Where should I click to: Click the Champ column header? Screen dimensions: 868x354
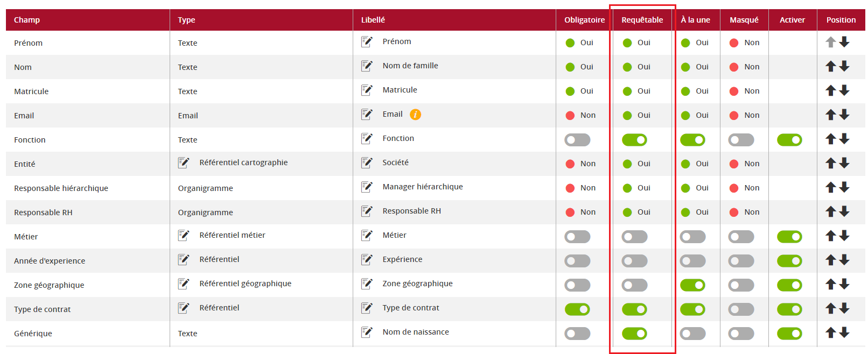27,20
